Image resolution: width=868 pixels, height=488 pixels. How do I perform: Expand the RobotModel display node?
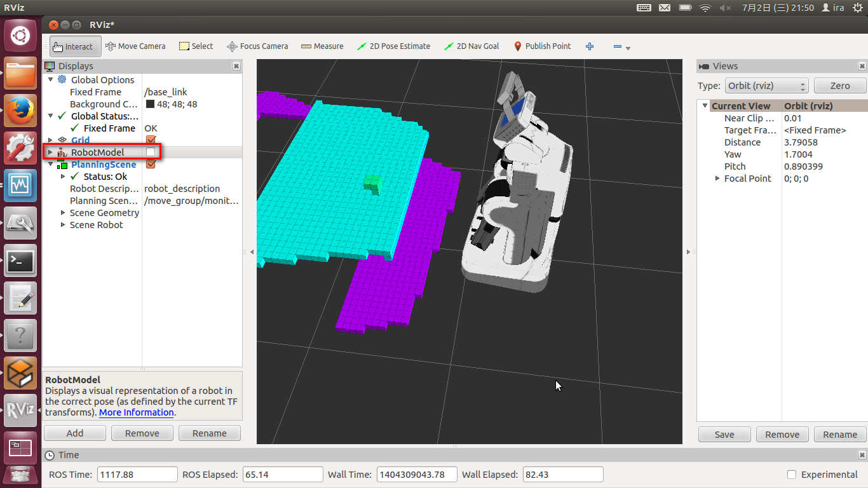tap(51, 152)
